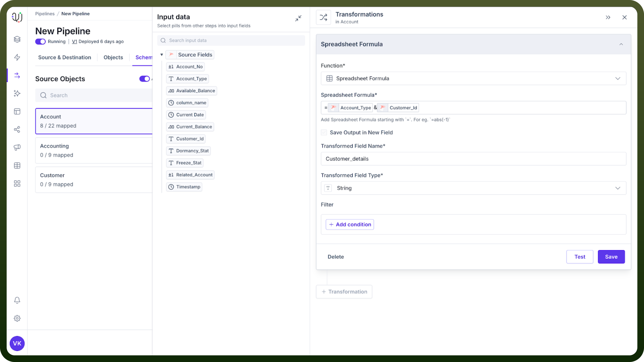
Task: Click the app logo at top left
Action: 17,17
